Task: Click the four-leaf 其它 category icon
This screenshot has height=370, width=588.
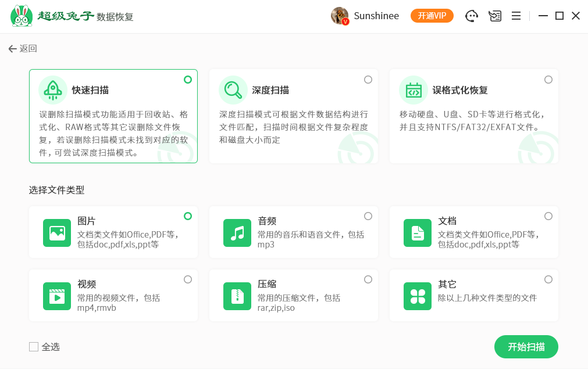Action: [418, 296]
